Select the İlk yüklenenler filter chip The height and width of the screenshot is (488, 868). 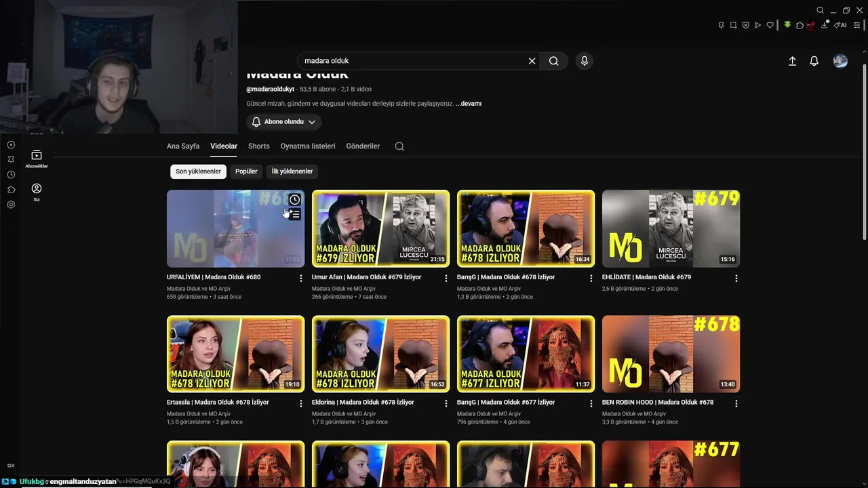[292, 171]
